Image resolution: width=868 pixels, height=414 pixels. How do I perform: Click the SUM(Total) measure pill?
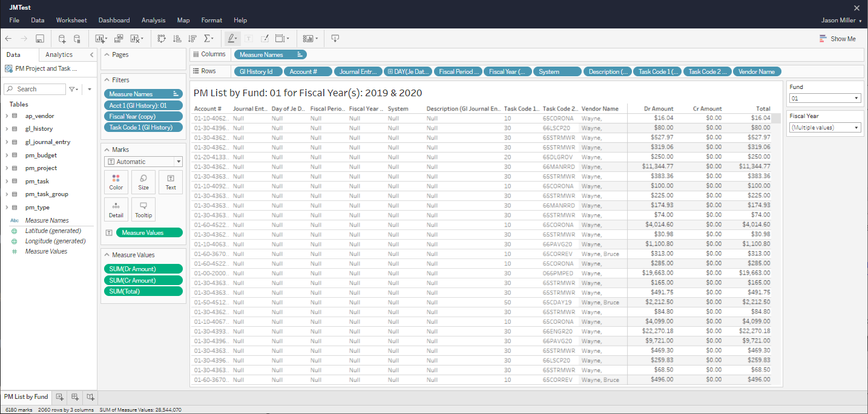143,291
